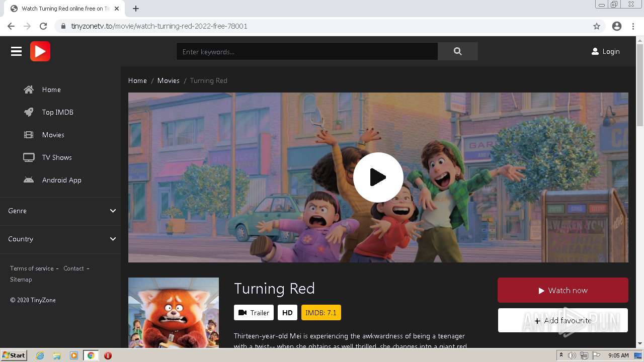Open the media player taskbar icon
Image resolution: width=644 pixels, height=362 pixels.
[74, 355]
